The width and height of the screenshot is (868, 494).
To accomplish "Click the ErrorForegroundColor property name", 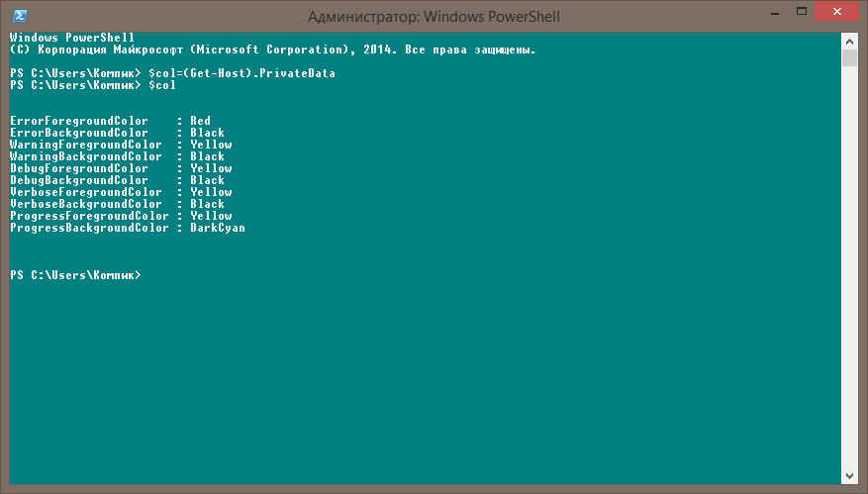I will [79, 121].
